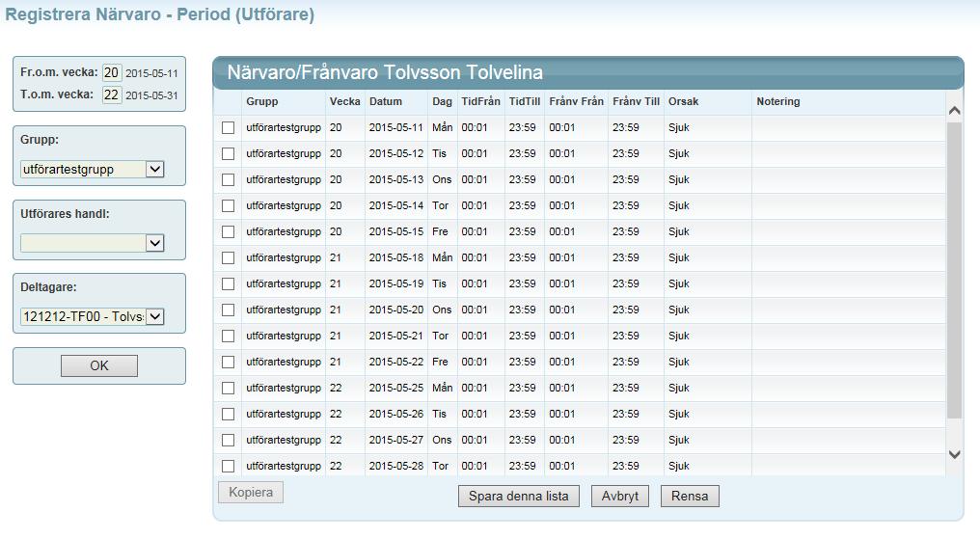Click the Rensa button
Image resolution: width=980 pixels, height=539 pixels.
click(x=690, y=496)
